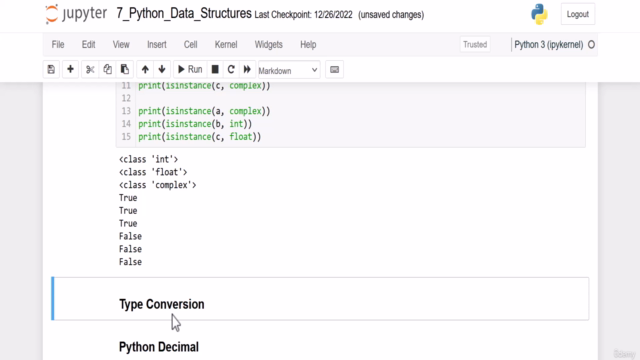Restart kernel and run all cells icon
This screenshot has width=640, height=360.
coord(247,69)
